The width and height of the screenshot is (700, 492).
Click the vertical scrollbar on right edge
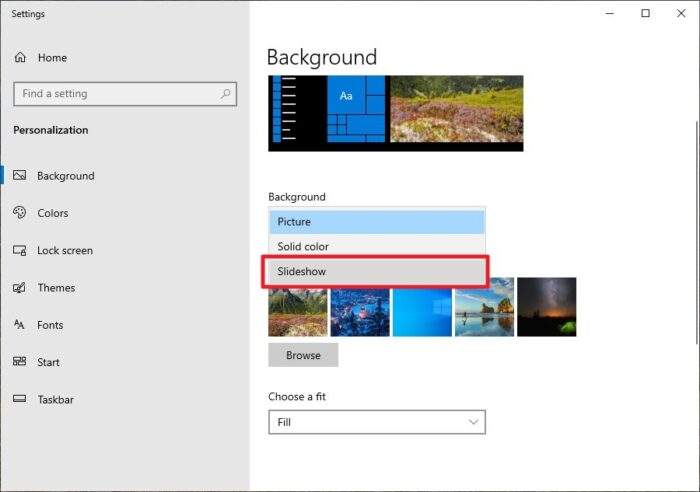point(696,232)
